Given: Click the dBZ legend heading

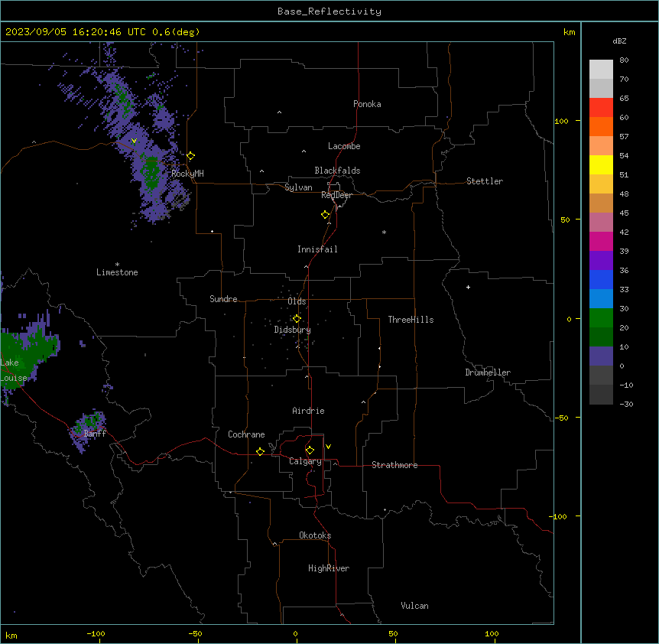Looking at the screenshot, I should [619, 41].
